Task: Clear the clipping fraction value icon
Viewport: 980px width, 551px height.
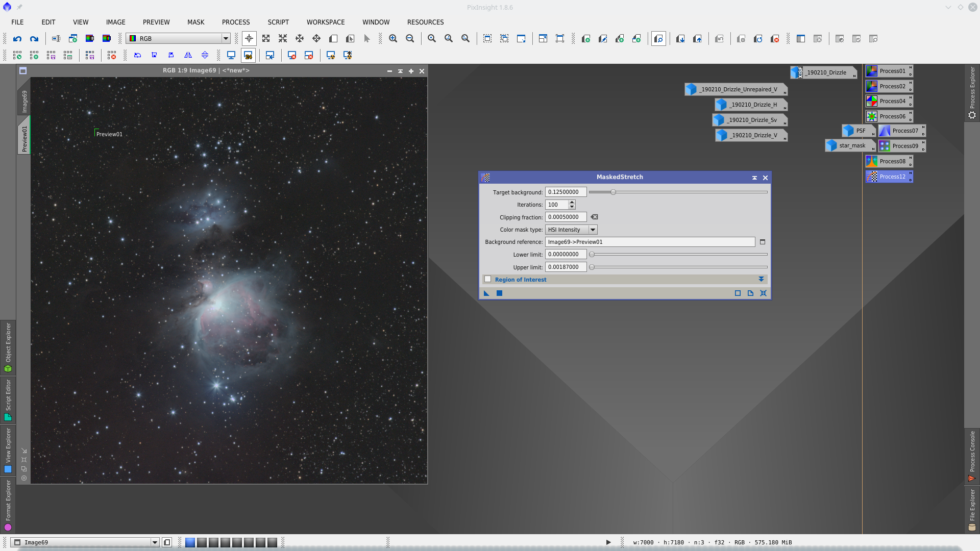Action: pos(594,217)
